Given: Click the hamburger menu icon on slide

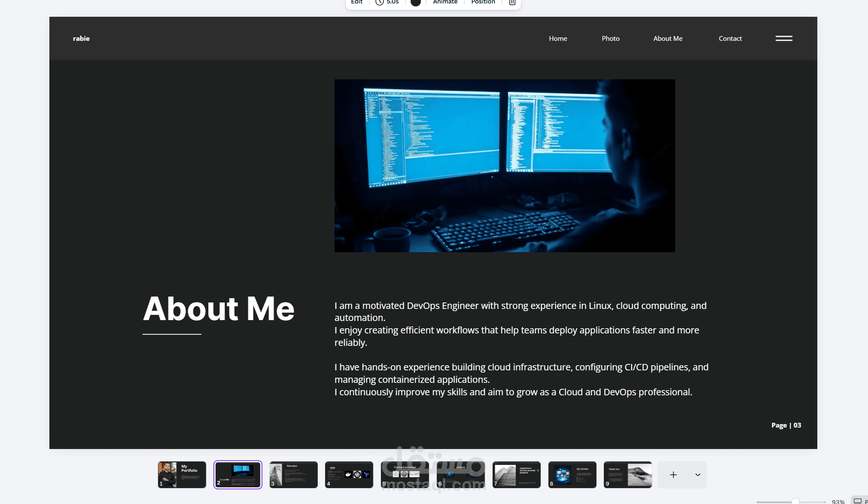Looking at the screenshot, I should [784, 38].
